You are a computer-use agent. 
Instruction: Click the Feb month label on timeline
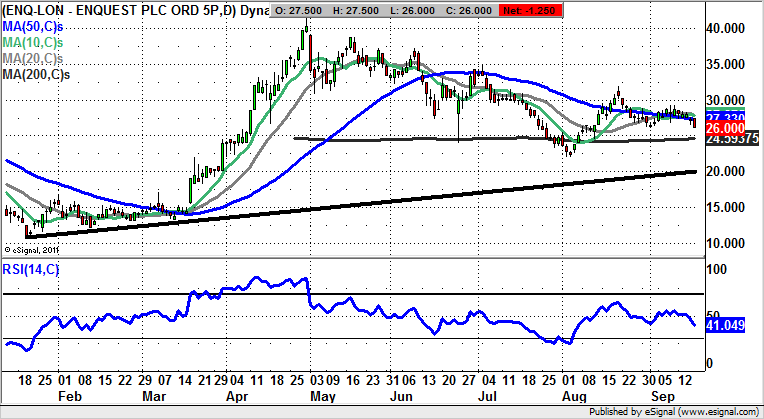[70, 396]
